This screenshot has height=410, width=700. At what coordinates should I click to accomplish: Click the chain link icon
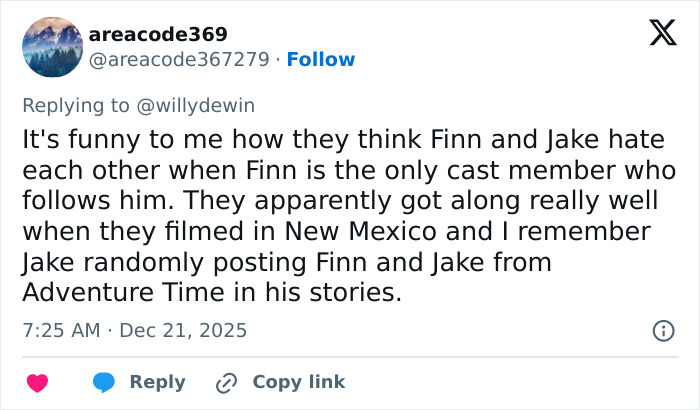click(x=226, y=382)
